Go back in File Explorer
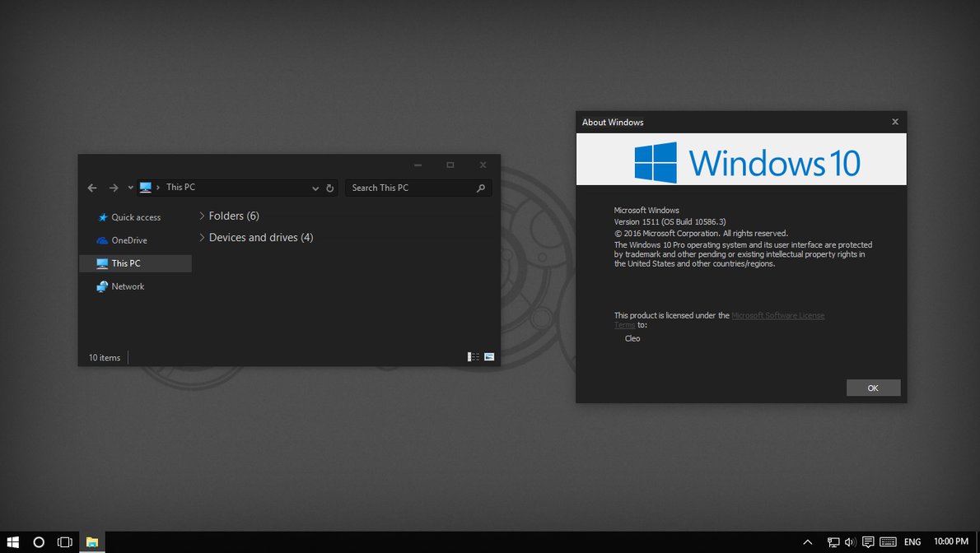The image size is (980, 553). tap(92, 188)
